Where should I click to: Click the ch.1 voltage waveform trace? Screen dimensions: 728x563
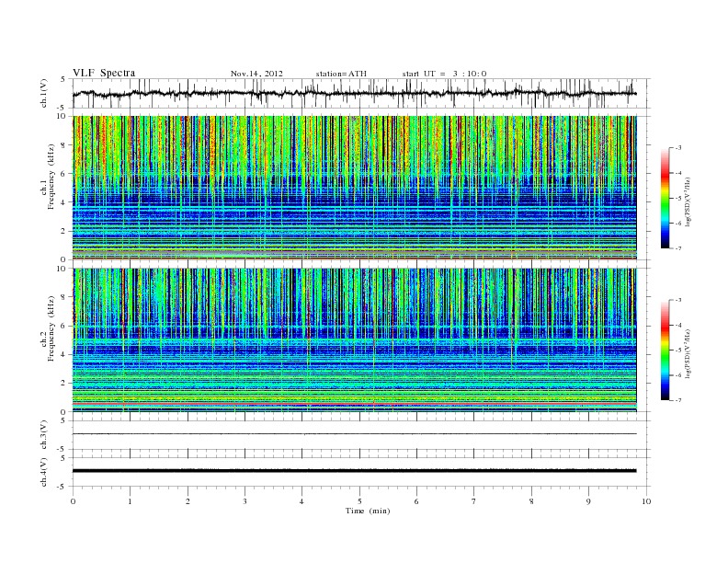point(355,93)
